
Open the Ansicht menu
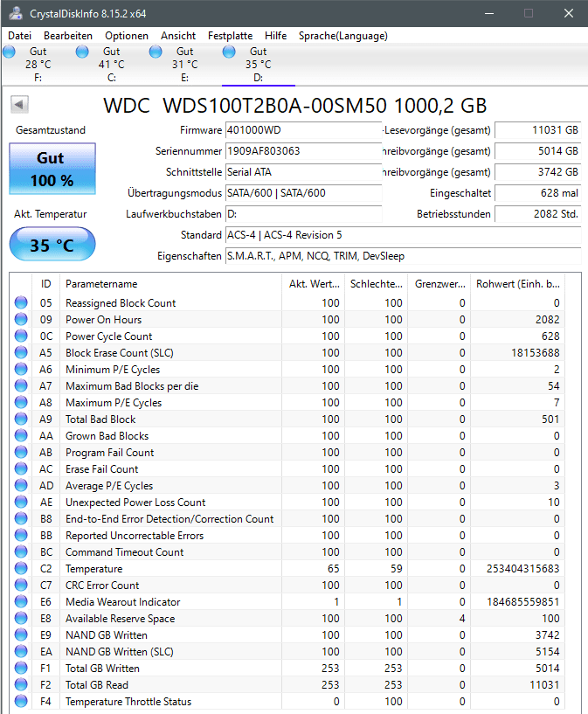[x=178, y=36]
